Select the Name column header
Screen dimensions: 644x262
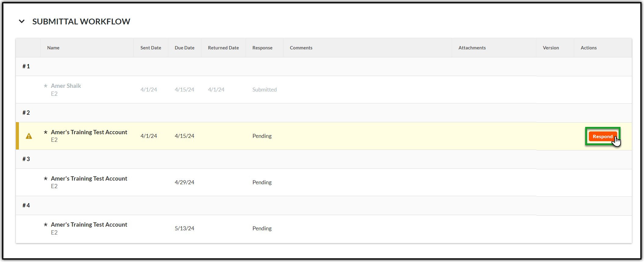click(x=53, y=48)
